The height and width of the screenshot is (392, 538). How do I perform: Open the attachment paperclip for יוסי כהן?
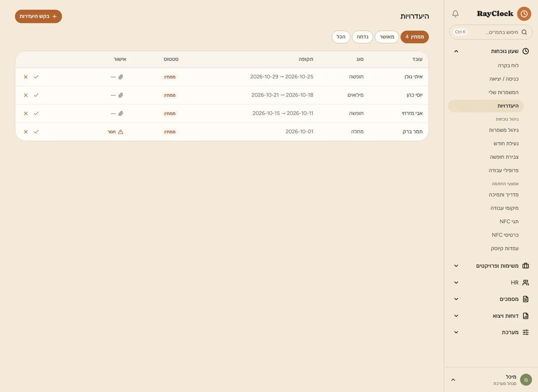(x=121, y=95)
